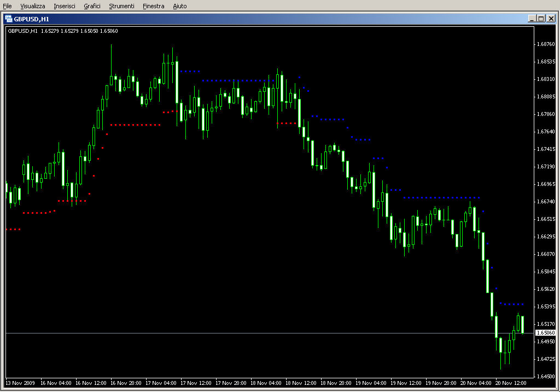The height and width of the screenshot is (392, 560).
Task: Open the Inserisci menu
Action: tap(65, 6)
